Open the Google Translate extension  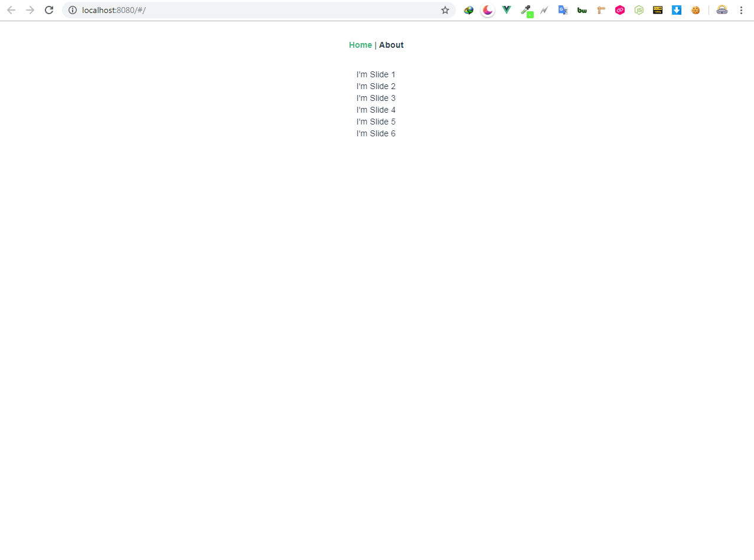563,10
